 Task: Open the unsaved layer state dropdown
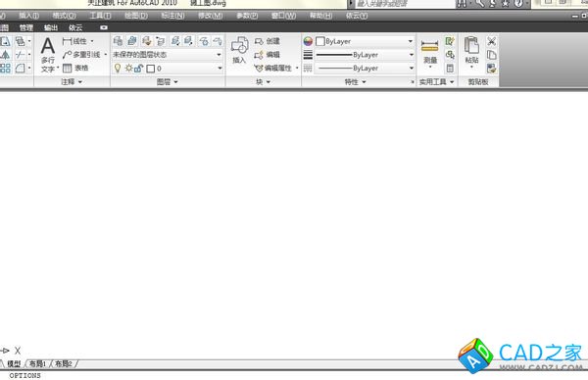tap(168, 55)
